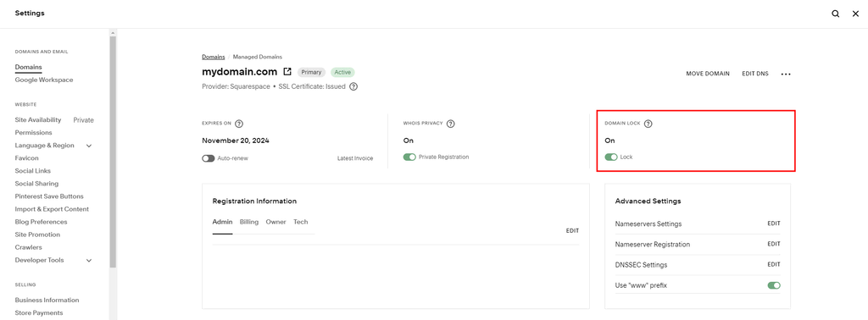Switch to the Billing registration tab
Viewport: 868px width, 320px height.
tap(249, 222)
